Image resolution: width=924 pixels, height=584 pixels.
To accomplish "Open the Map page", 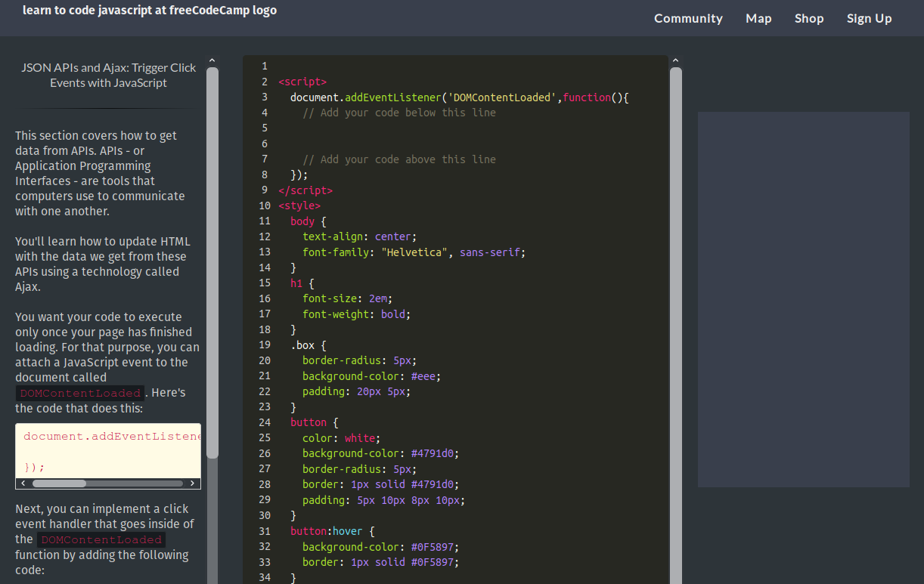I will point(758,18).
